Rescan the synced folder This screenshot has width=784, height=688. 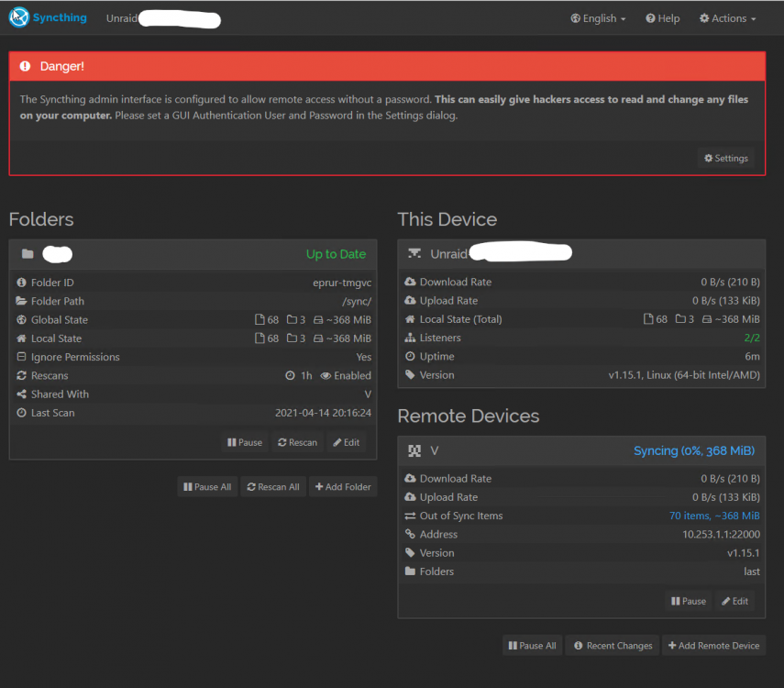click(x=297, y=442)
